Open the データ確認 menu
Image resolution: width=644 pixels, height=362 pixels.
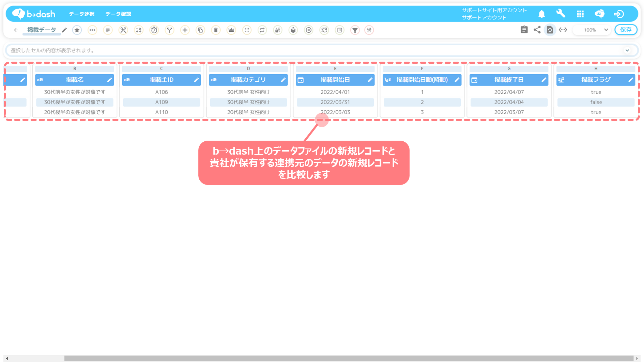click(x=118, y=14)
